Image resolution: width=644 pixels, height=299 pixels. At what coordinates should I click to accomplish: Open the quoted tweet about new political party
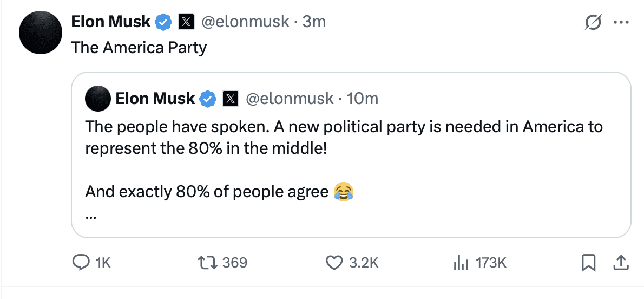point(351,155)
